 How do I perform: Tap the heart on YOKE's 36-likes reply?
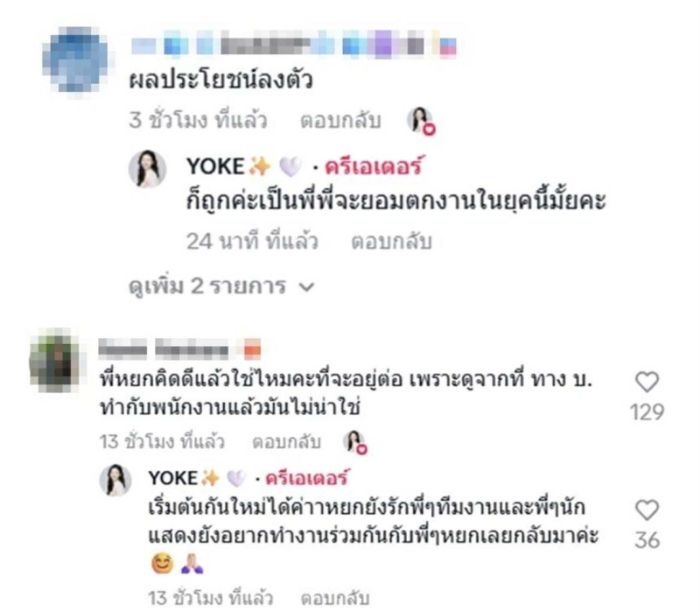(x=647, y=510)
